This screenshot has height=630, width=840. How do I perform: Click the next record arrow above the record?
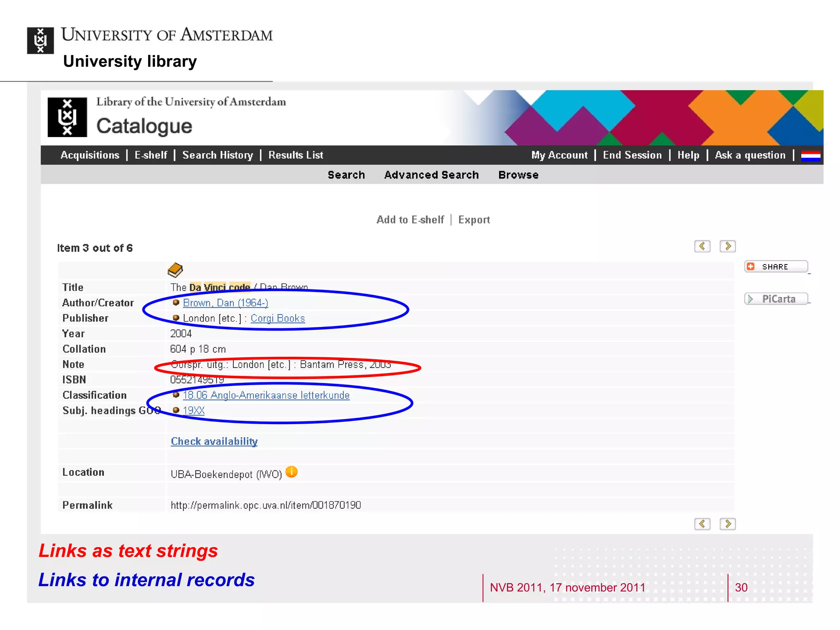728,246
